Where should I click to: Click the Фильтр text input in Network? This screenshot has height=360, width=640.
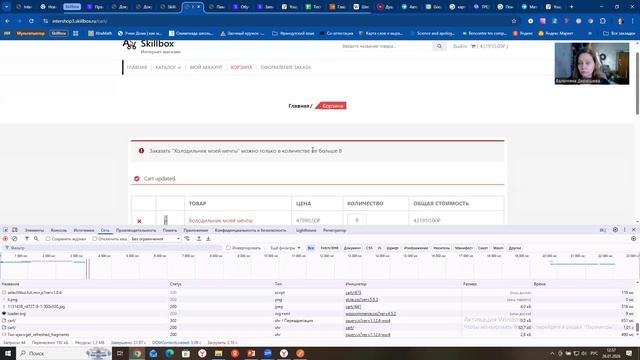(x=114, y=248)
